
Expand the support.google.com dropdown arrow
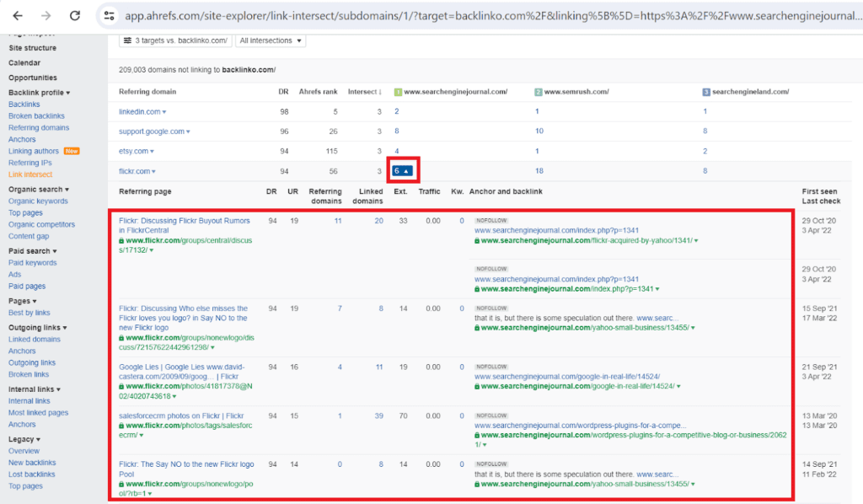188,132
